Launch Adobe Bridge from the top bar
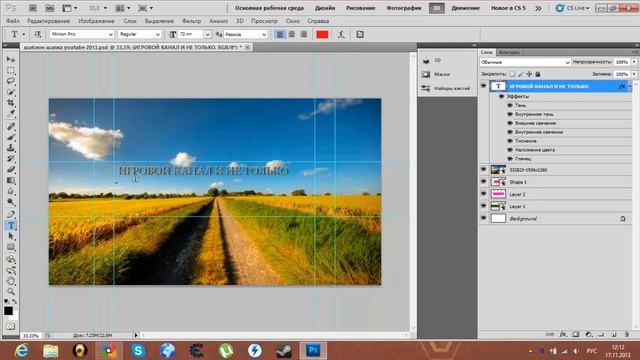The image size is (640, 360). [33, 8]
